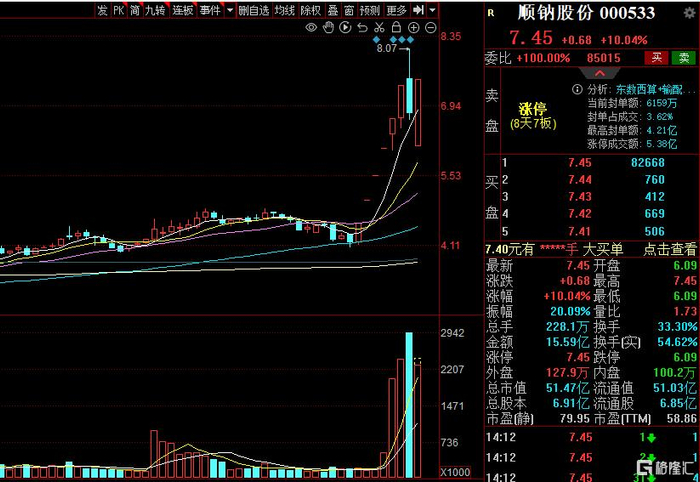Click the last blue diamond event marker
The image size is (700, 482).
pyautogui.click(x=410, y=40)
